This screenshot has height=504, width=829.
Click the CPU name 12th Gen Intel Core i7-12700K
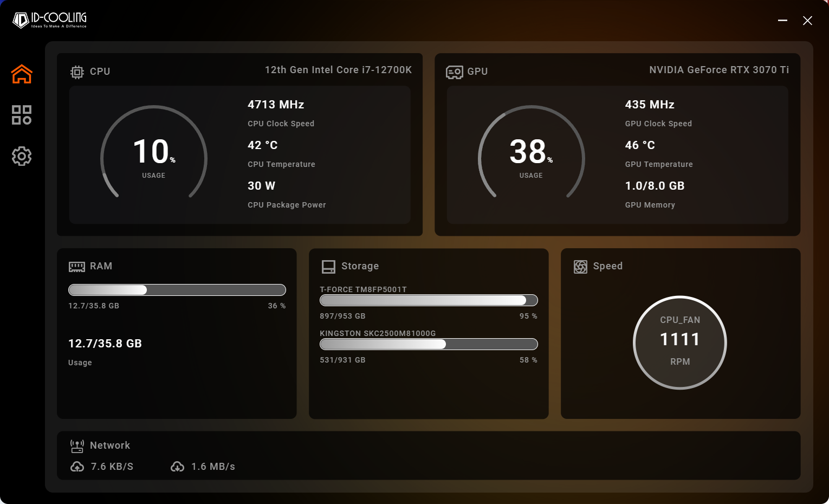tap(338, 70)
